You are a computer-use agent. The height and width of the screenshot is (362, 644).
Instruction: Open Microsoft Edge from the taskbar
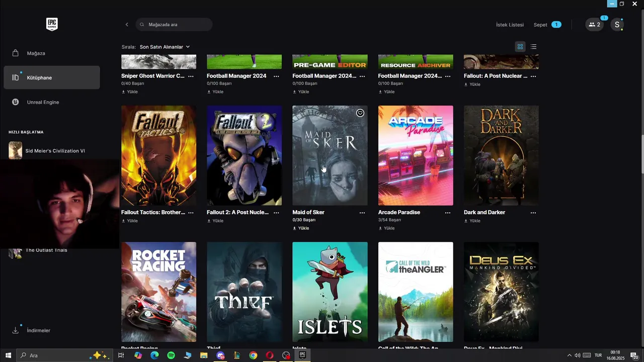click(154, 355)
